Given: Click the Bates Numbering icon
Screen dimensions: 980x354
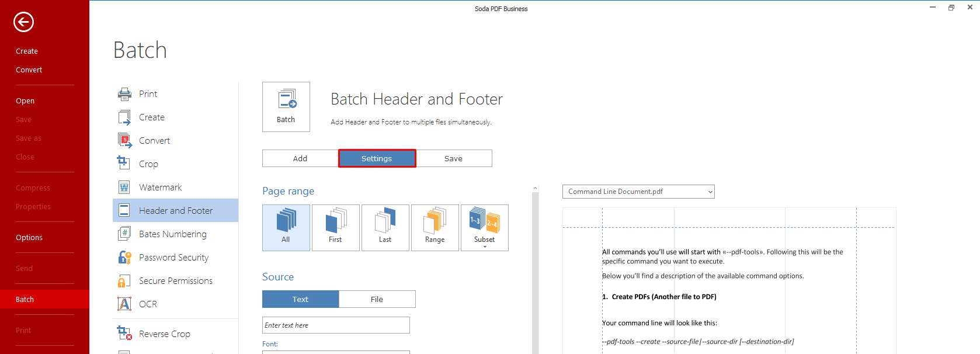Looking at the screenshot, I should point(124,234).
